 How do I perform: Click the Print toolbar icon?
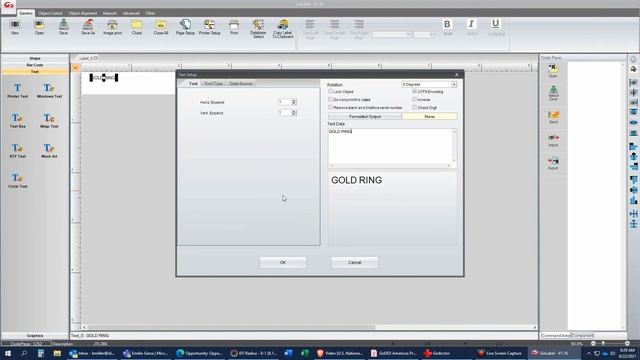point(234,27)
